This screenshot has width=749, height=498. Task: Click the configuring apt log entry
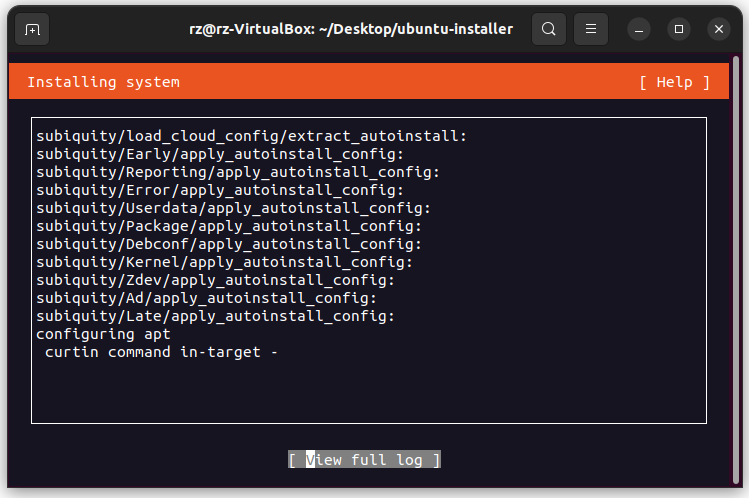[x=103, y=334]
